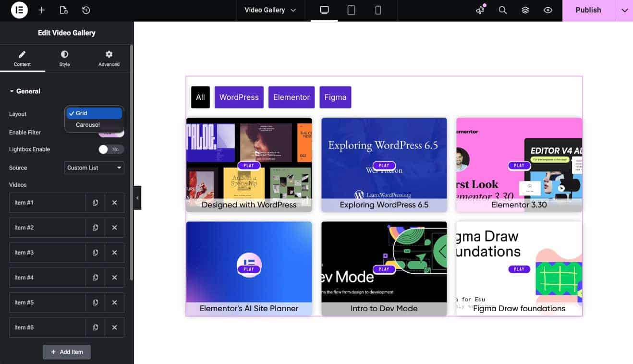The width and height of the screenshot is (633, 364).
Task: Remove Item #2 from the list
Action: 114,228
